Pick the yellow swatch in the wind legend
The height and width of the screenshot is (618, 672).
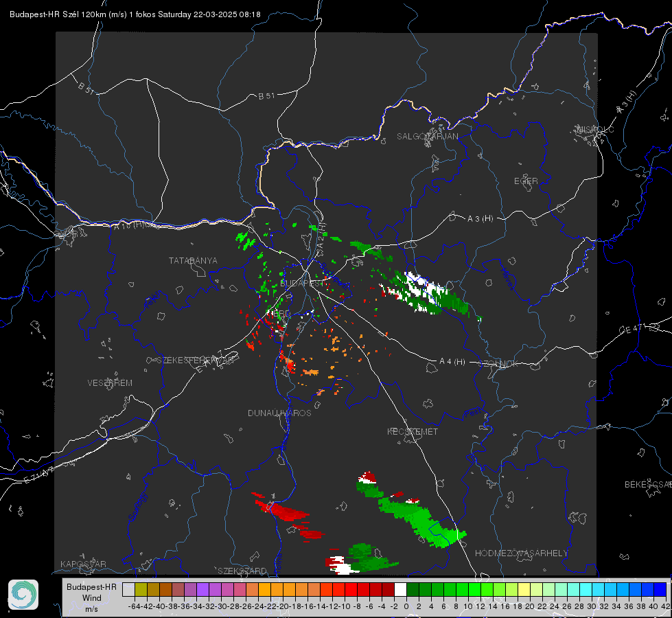[x=524, y=590]
